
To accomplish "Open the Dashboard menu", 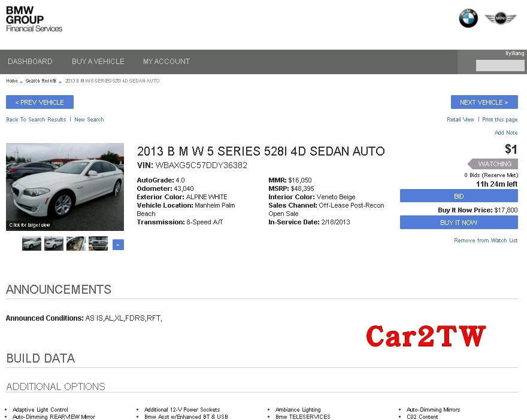I will [x=31, y=62].
